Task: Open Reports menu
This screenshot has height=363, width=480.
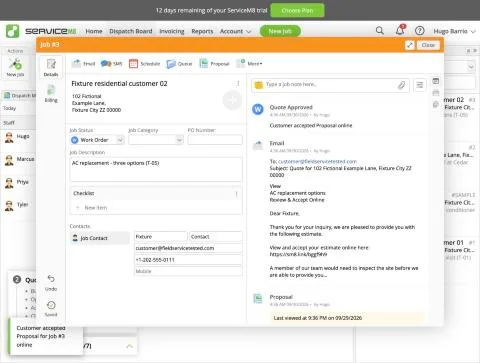Action: [202, 31]
